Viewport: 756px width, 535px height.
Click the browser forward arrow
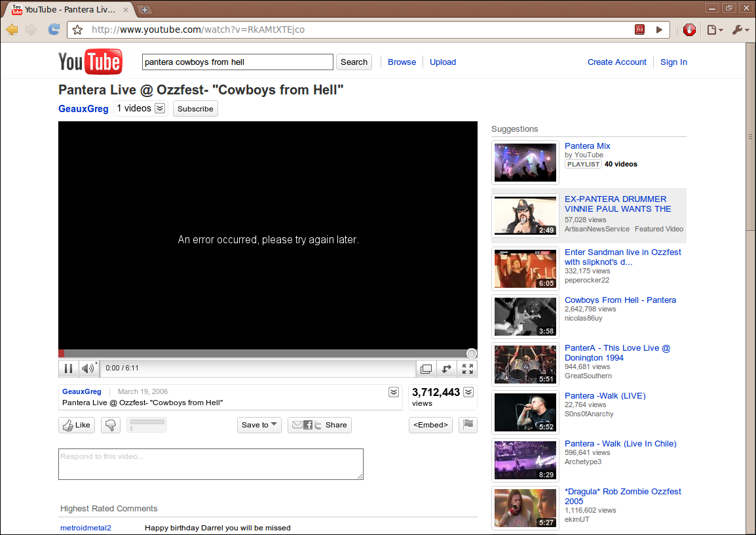31,30
